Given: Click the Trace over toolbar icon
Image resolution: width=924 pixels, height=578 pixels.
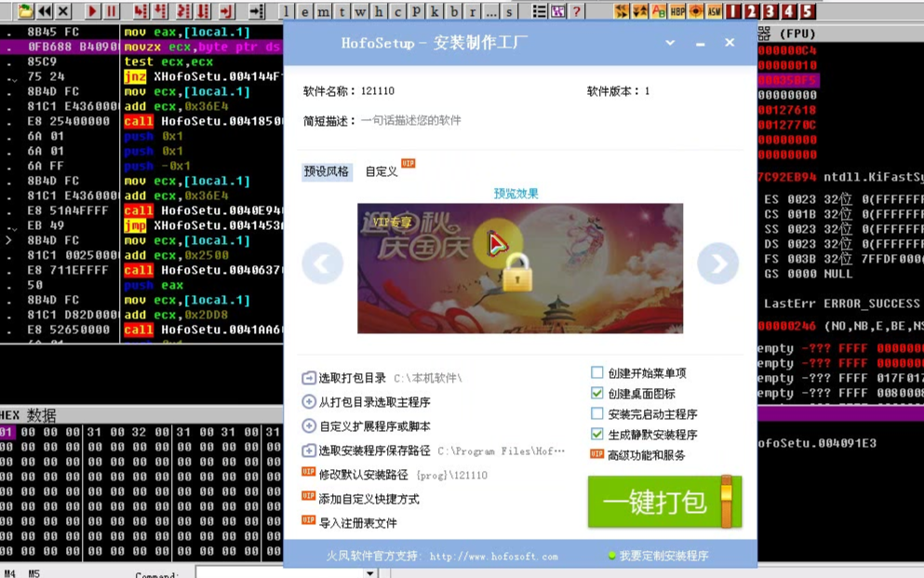Looking at the screenshot, I should pos(203,10).
